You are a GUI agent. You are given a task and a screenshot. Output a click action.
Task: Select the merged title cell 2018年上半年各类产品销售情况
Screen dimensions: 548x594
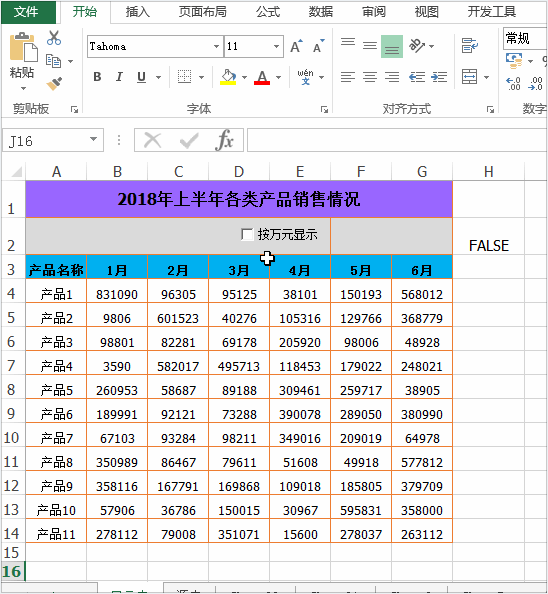pyautogui.click(x=239, y=199)
